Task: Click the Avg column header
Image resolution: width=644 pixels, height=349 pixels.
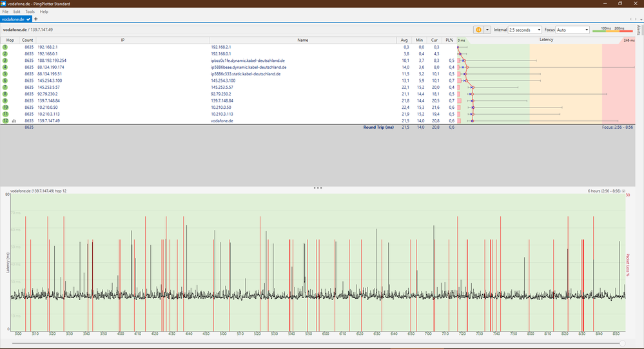Action: pyautogui.click(x=404, y=40)
